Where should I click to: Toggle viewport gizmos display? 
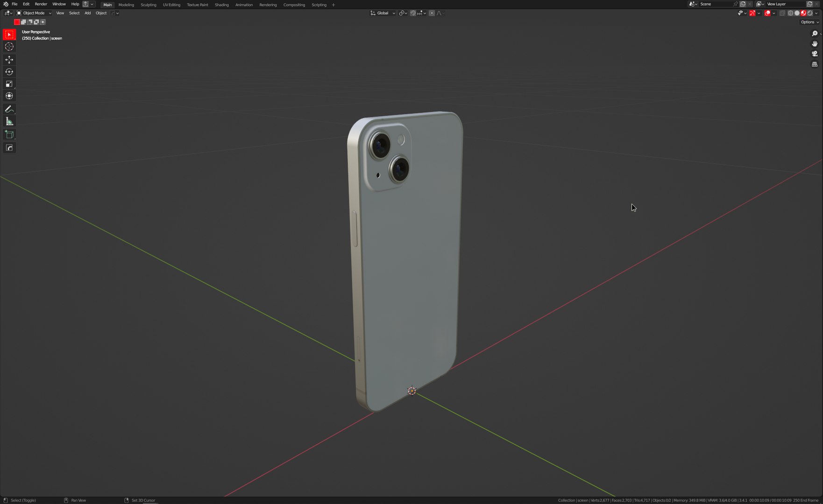752,13
